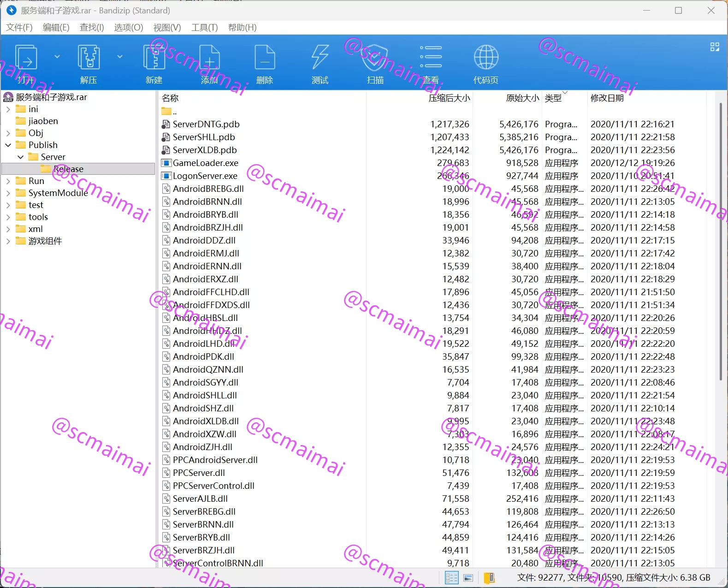Image resolution: width=728 pixels, height=588 pixels.
Task: Expand the Run folder in tree
Action: point(8,181)
